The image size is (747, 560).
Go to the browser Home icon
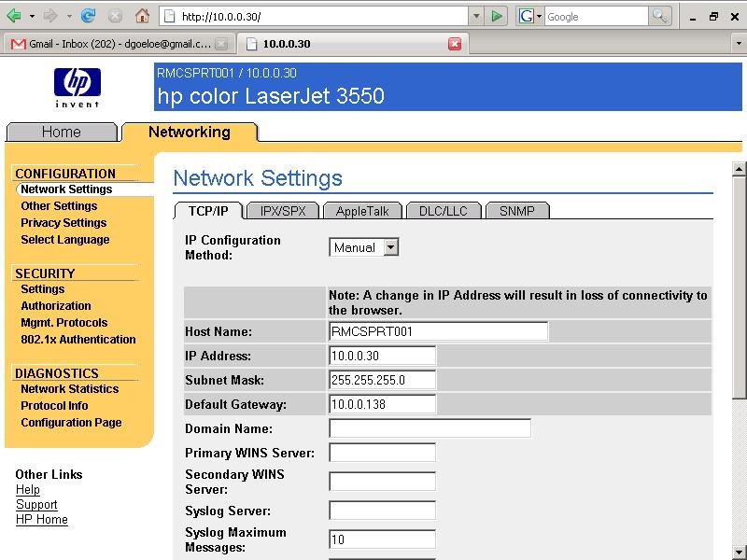142,16
